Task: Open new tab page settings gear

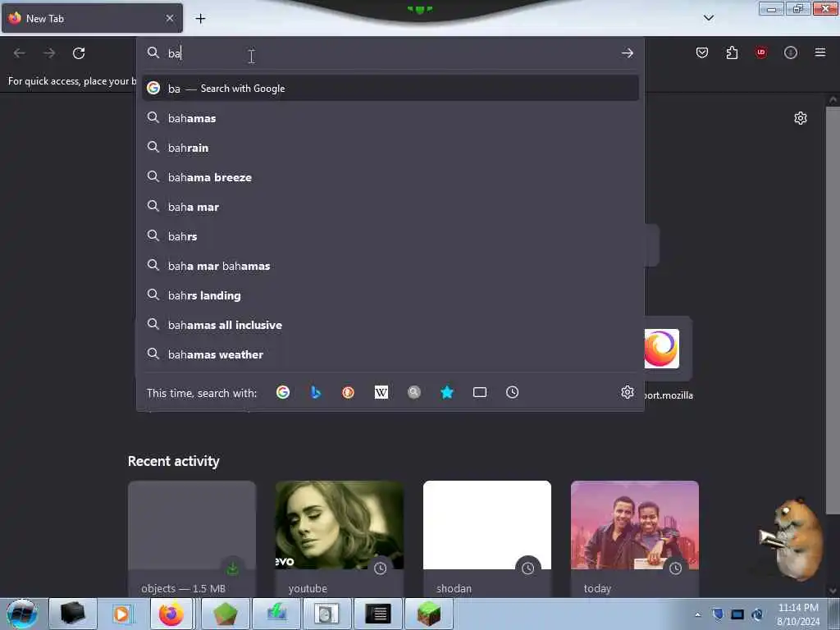Action: point(801,118)
